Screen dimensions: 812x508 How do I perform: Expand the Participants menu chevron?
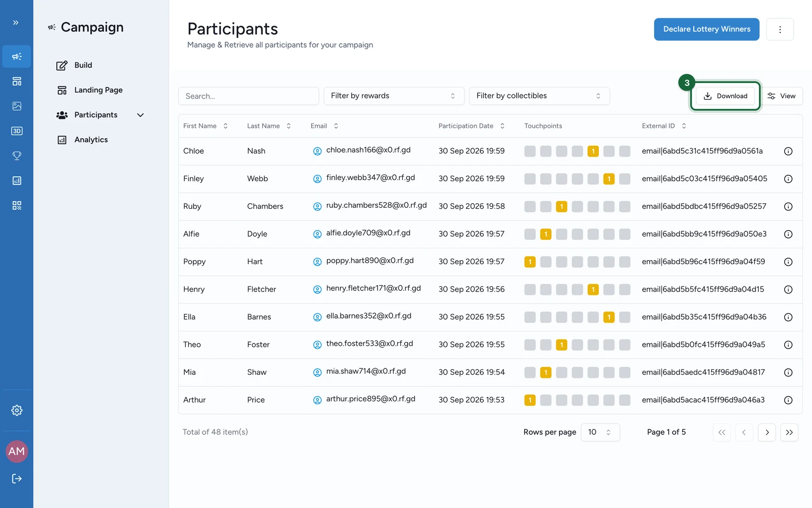click(x=141, y=115)
